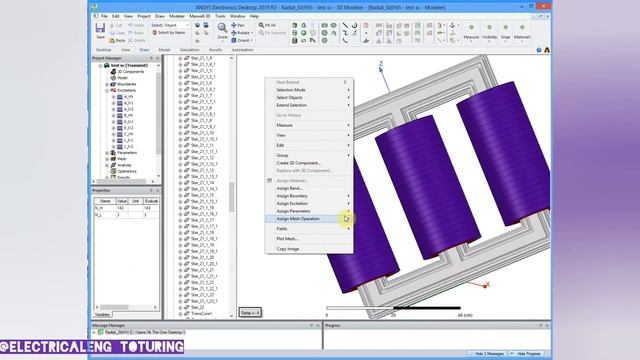Select the Draw Spline tool icon

345,33
